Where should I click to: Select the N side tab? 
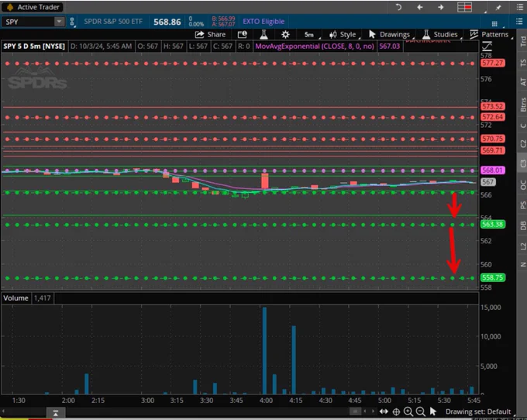(522, 264)
